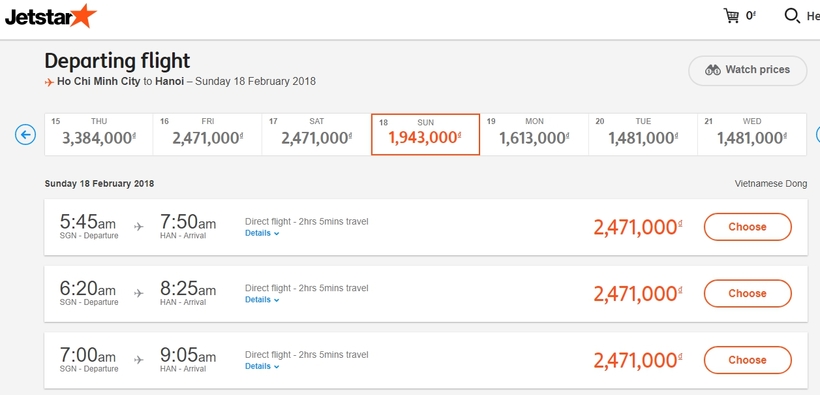Screen dimensions: 820x395
Task: Select Saturday 17 date tab
Action: click(x=316, y=134)
